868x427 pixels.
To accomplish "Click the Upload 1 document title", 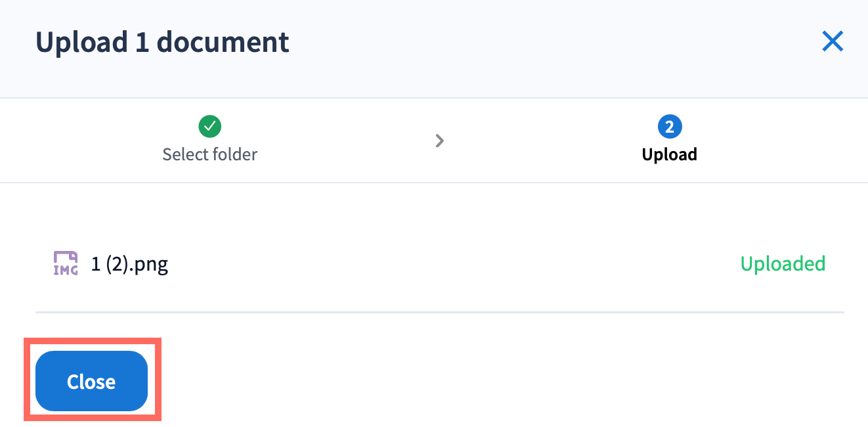I will pos(162,42).
